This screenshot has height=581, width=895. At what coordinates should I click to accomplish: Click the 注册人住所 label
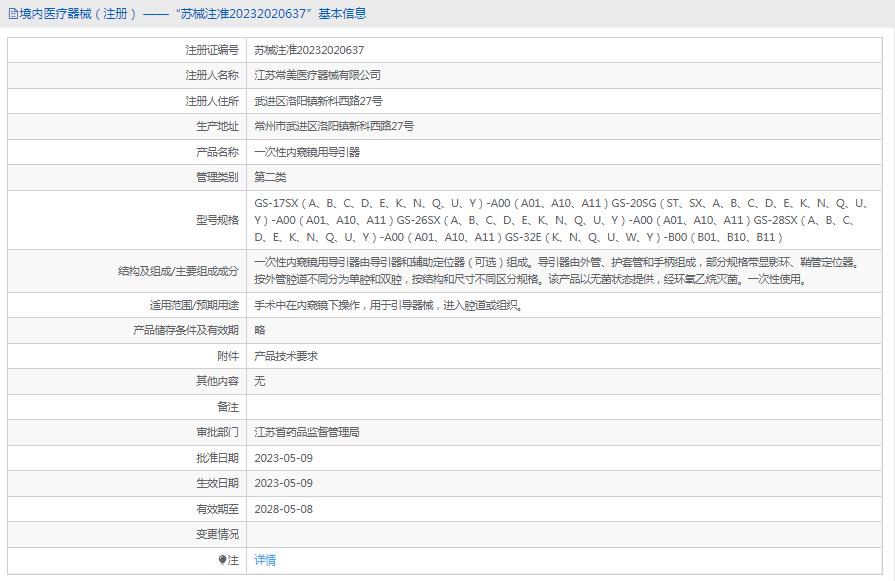[x=212, y=101]
